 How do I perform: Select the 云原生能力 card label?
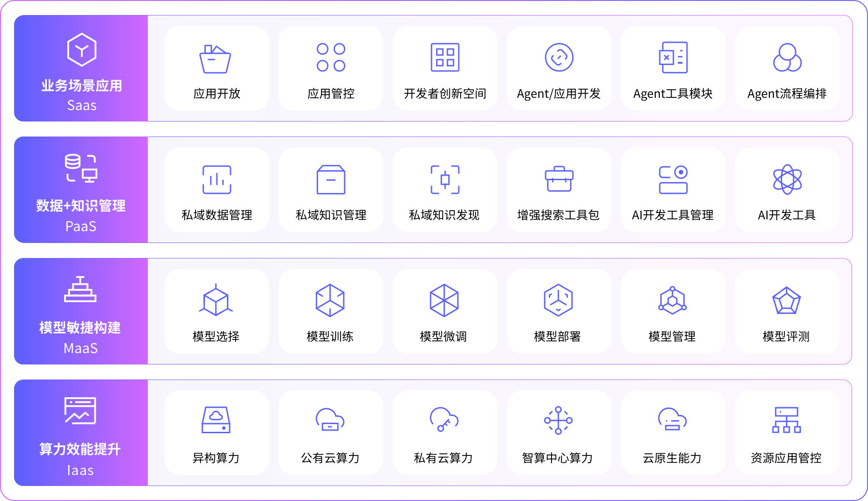[x=672, y=458]
